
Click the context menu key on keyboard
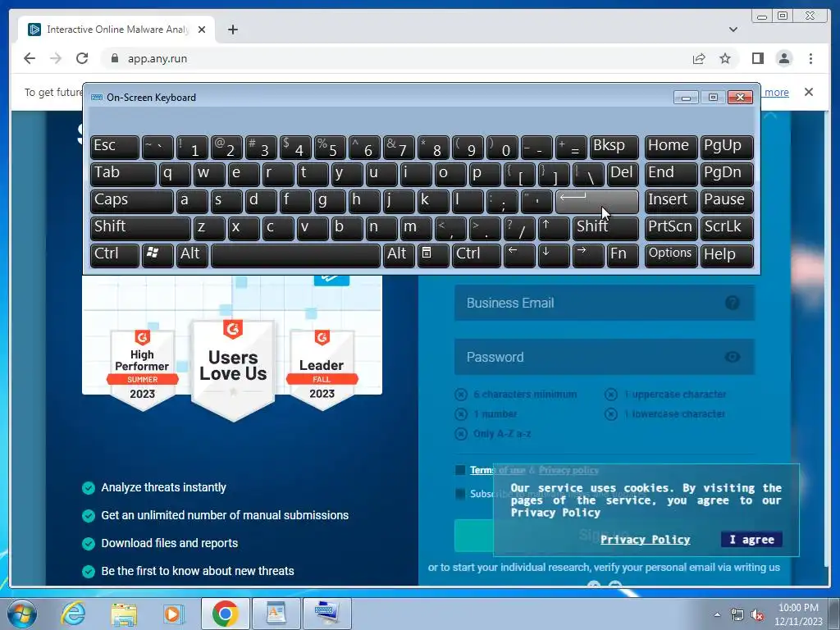point(433,254)
